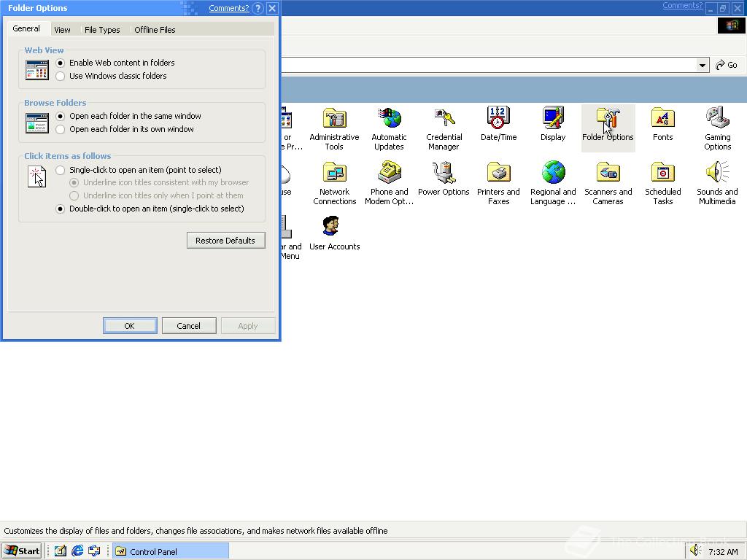Screen dimensions: 747x560
Task: Open Sounds and Multimedia icon
Action: tap(718, 183)
